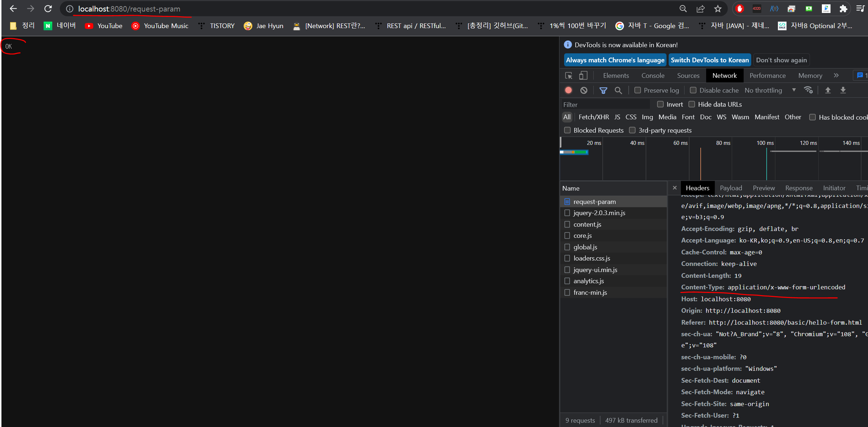Reload the page with refresh icon
Screen dimensions: 868x427
click(48, 9)
